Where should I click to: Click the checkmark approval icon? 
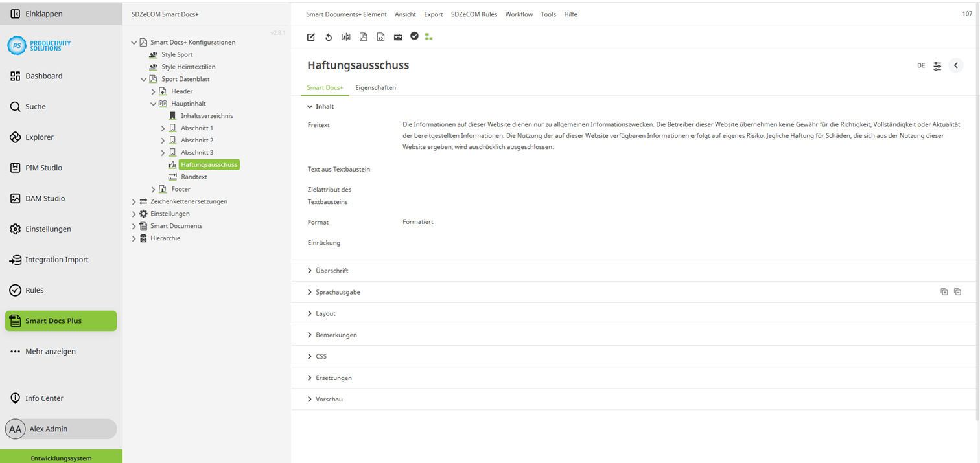point(415,37)
